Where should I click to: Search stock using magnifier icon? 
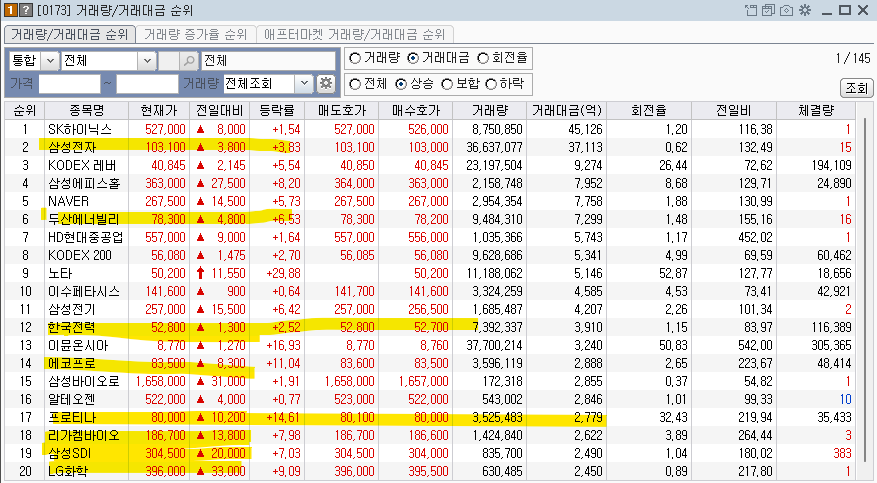190,61
